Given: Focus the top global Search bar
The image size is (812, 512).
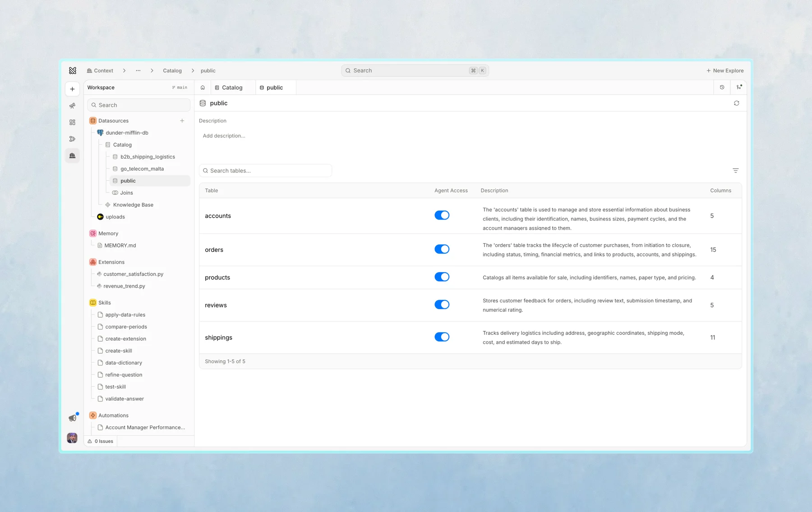Looking at the screenshot, I should (x=415, y=71).
